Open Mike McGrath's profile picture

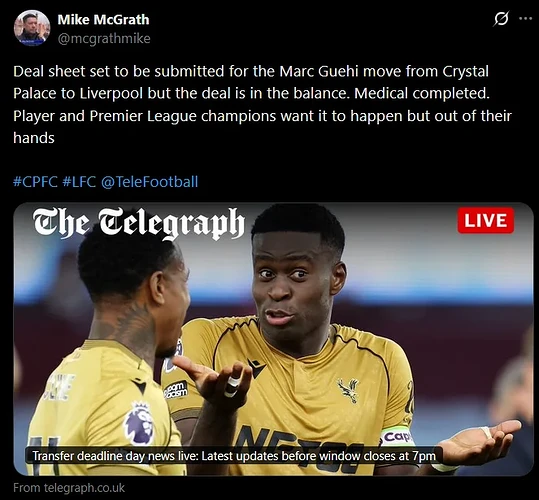point(32,28)
